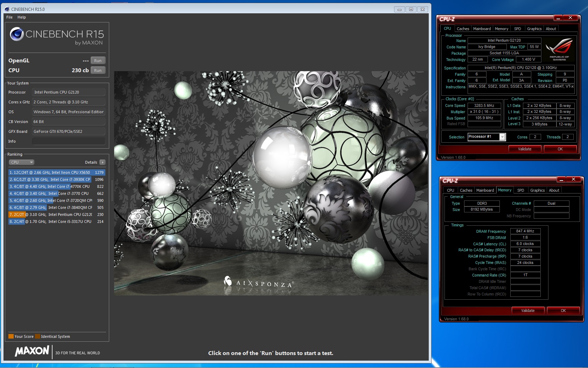Screen dimensions: 588x368
Task: Select ranking row Intel Core i7-3930K
Action: pos(57,179)
